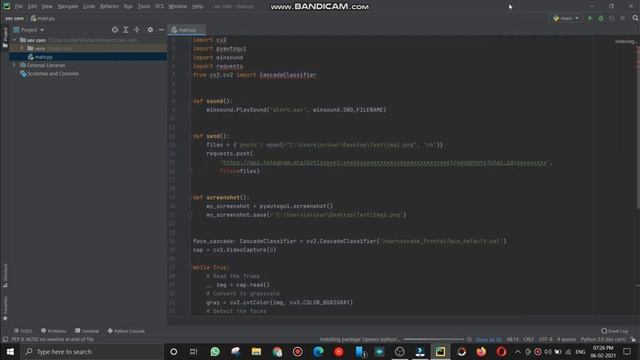Open the Run menu

pos(128,7)
